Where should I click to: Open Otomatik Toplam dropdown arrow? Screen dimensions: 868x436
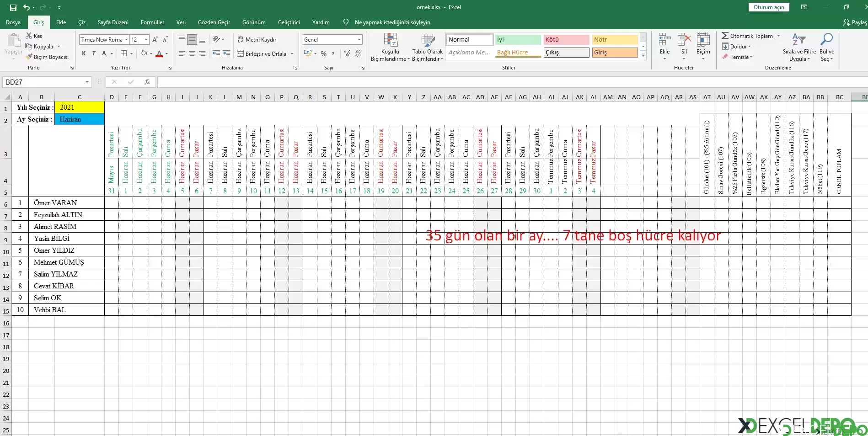[x=778, y=36]
